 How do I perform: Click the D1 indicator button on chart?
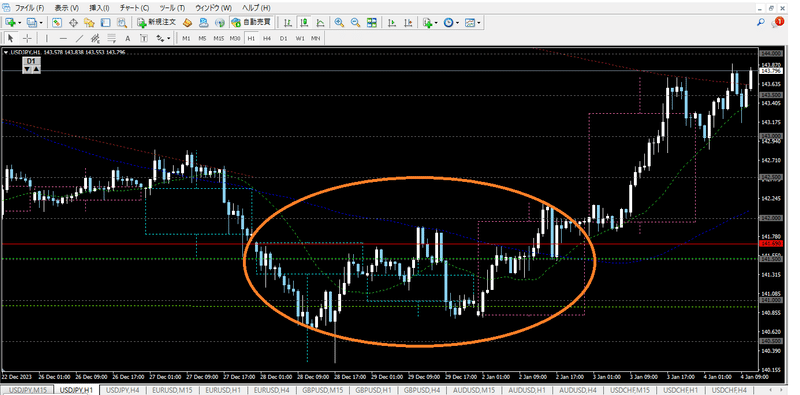[x=31, y=61]
